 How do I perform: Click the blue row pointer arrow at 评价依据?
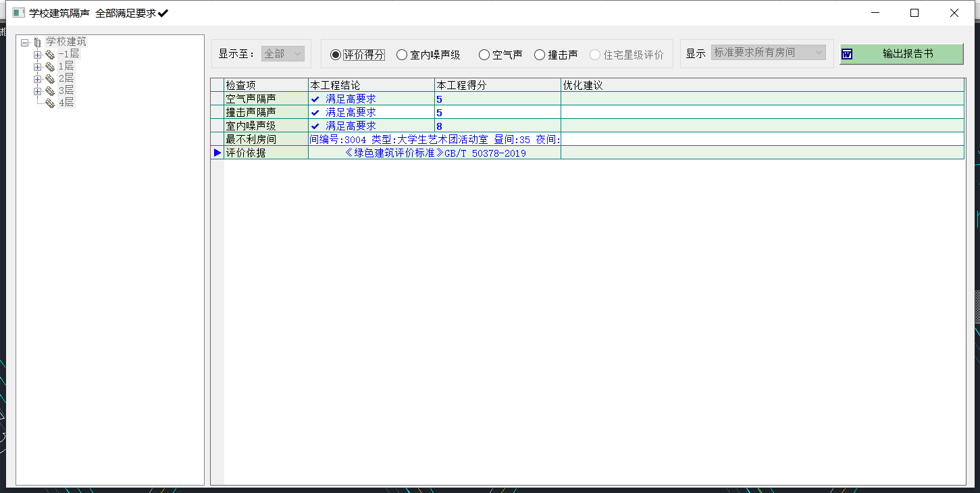(x=217, y=153)
